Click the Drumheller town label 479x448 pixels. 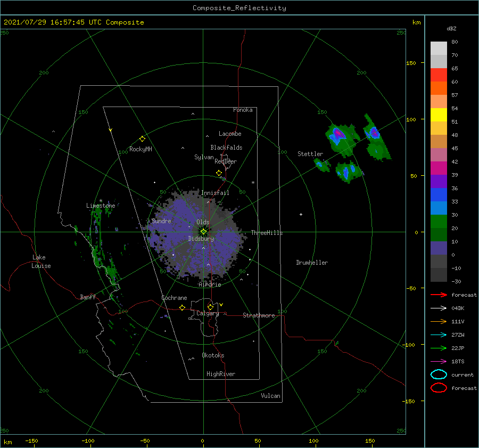[312, 263]
